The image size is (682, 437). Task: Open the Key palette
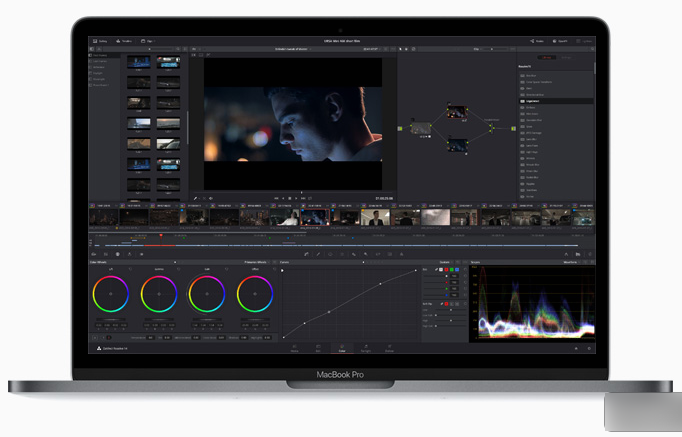coord(366,254)
